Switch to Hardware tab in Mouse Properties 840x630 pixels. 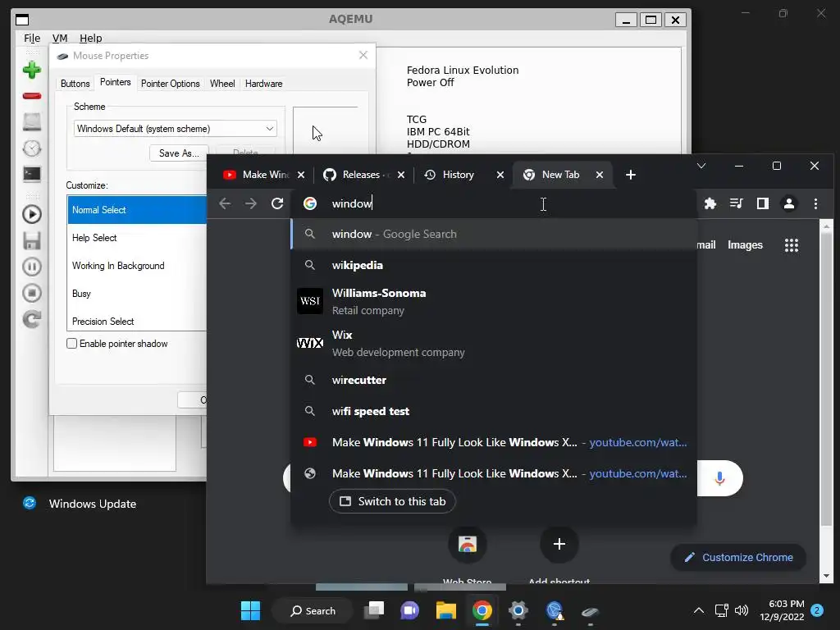(x=263, y=84)
